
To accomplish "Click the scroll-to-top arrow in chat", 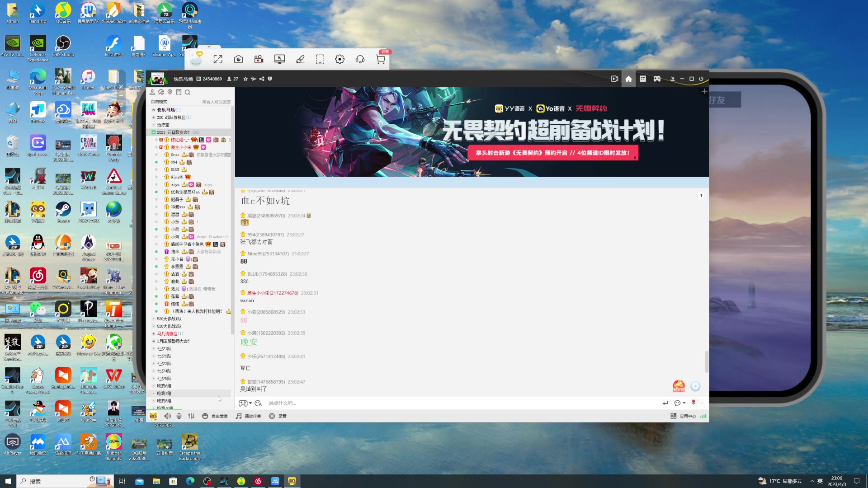I will pyautogui.click(x=701, y=196).
